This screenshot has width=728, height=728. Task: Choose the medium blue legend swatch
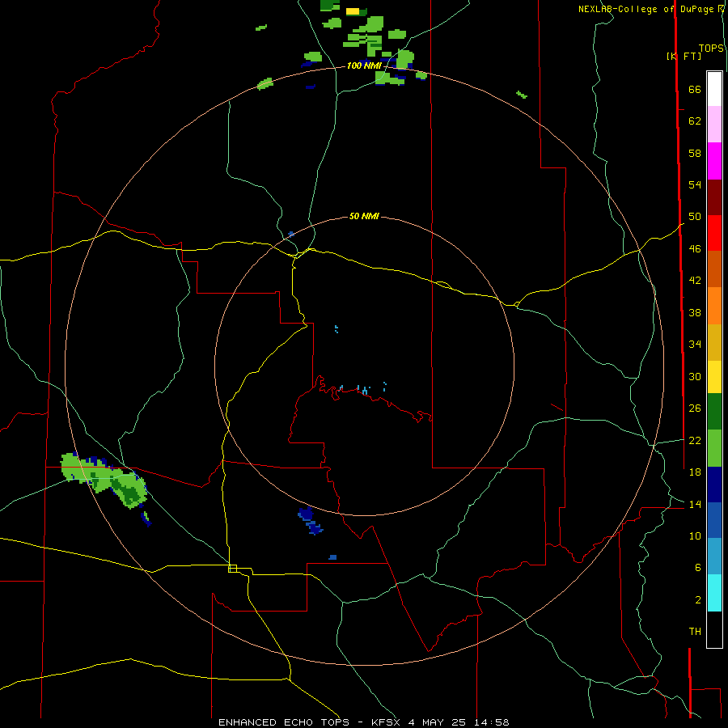pyautogui.click(x=714, y=520)
